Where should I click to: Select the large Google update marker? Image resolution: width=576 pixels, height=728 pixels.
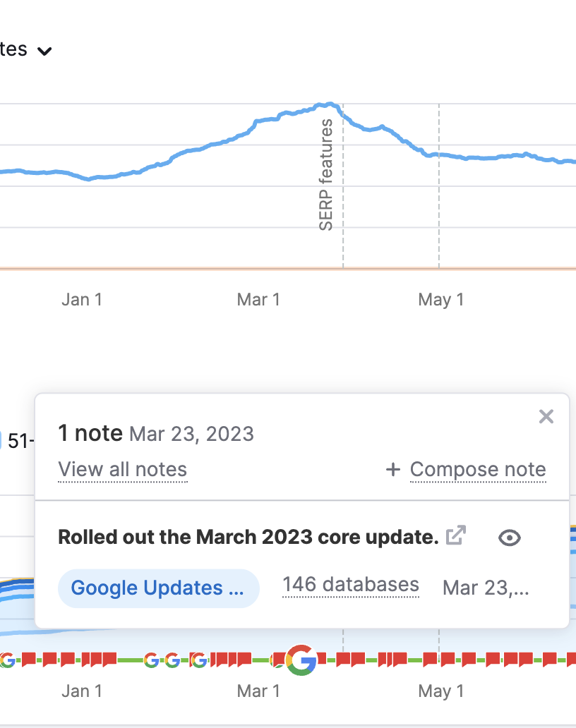(301, 660)
